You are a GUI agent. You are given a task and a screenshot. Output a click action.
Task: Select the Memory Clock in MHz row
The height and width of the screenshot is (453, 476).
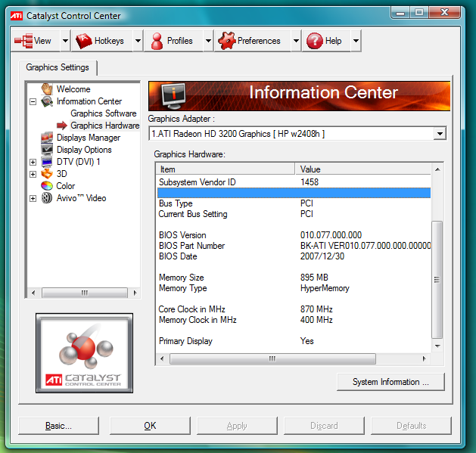[294, 320]
